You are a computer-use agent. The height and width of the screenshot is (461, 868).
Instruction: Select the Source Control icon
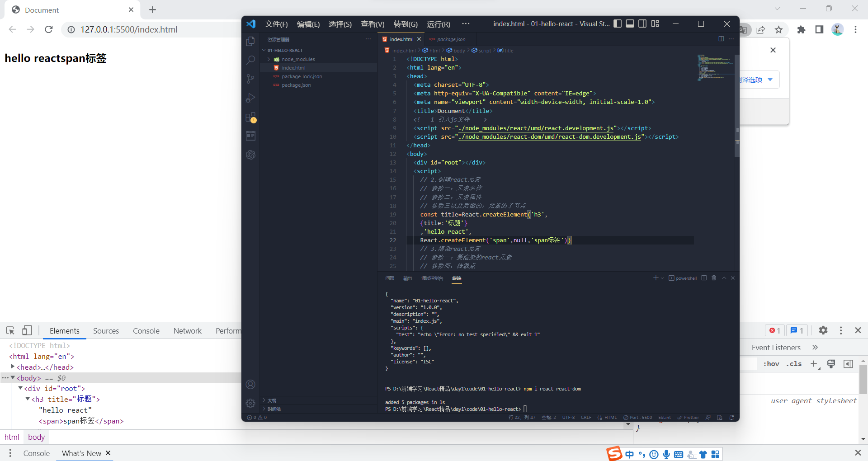click(x=250, y=79)
